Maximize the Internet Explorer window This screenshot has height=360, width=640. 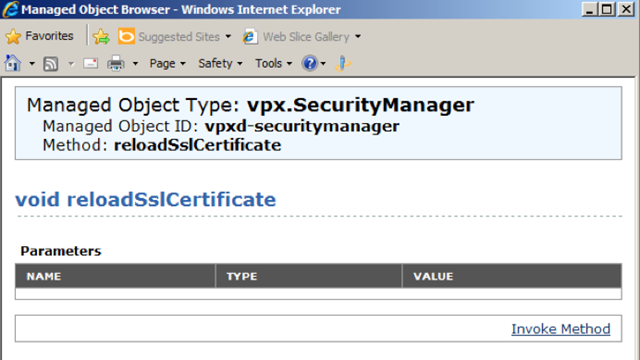(x=607, y=9)
